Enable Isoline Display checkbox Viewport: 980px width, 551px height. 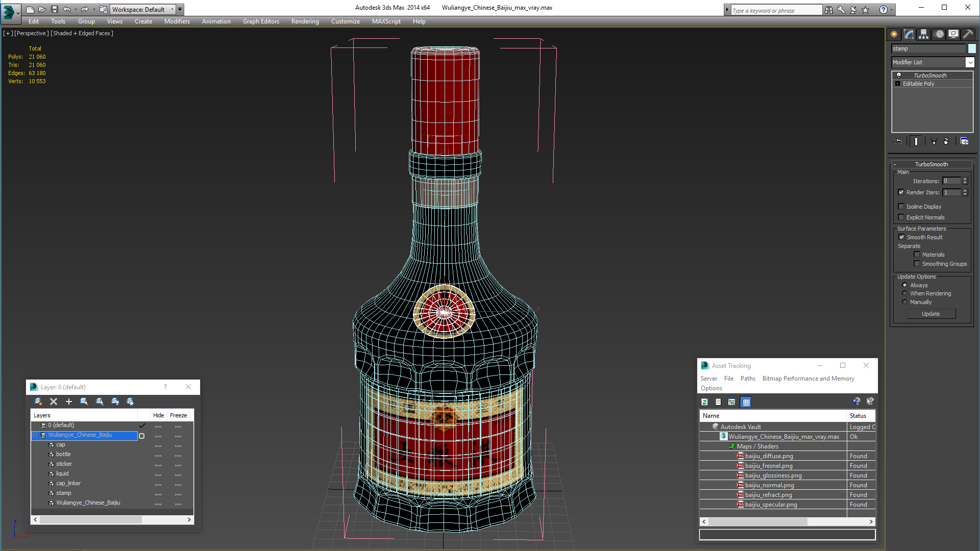901,207
